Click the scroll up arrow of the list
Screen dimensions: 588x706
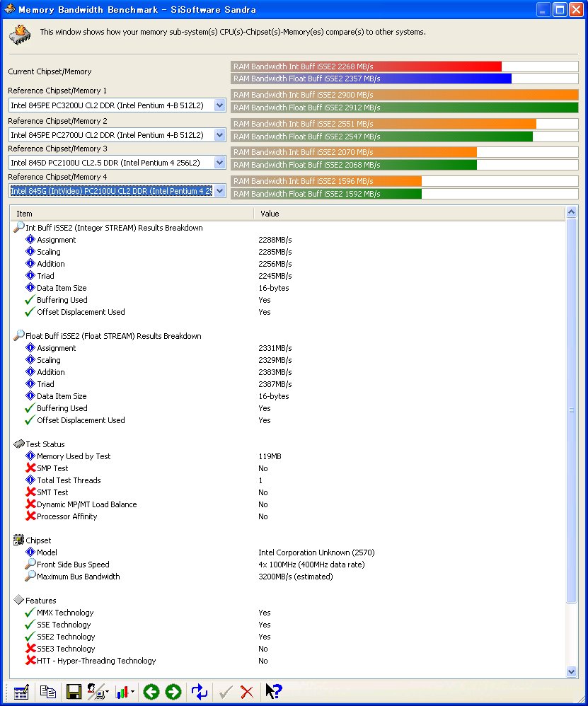tap(571, 212)
